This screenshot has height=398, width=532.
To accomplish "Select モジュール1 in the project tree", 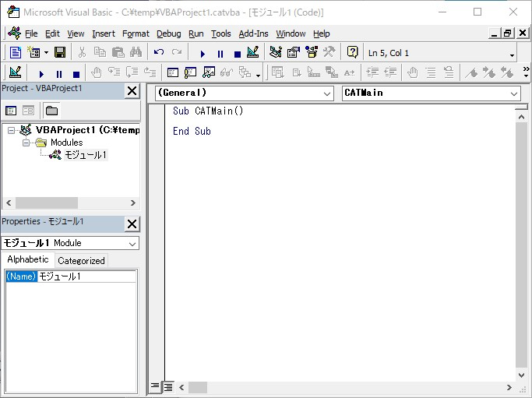I will pos(84,155).
